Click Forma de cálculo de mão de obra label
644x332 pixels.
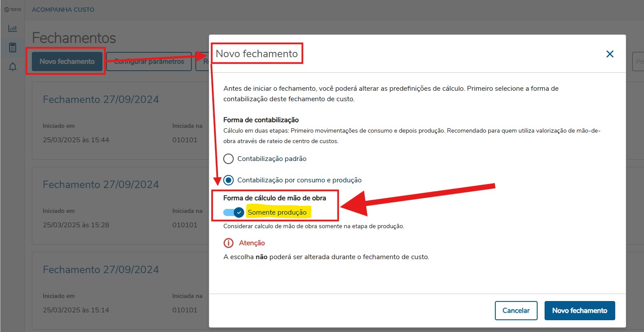coord(275,198)
